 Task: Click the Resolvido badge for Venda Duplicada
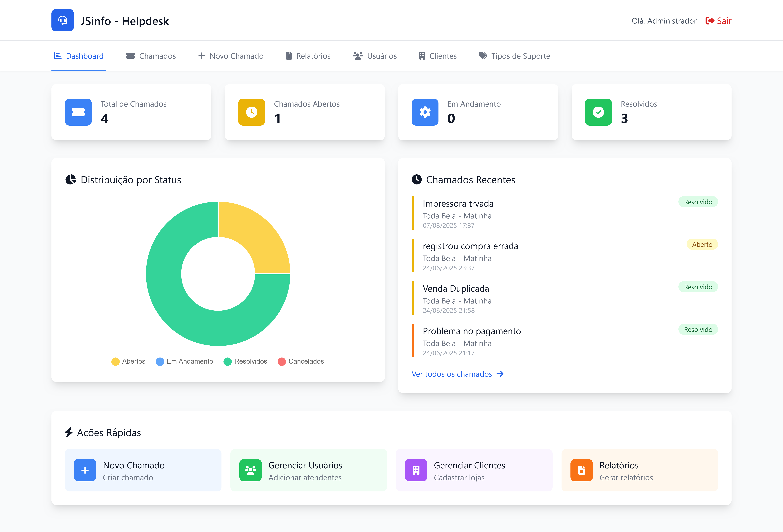point(698,287)
